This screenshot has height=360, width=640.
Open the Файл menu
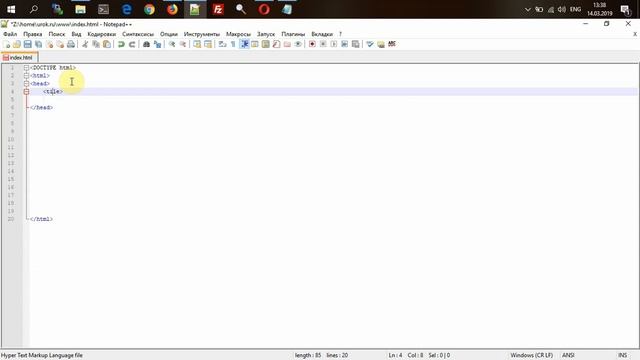[x=10, y=34]
